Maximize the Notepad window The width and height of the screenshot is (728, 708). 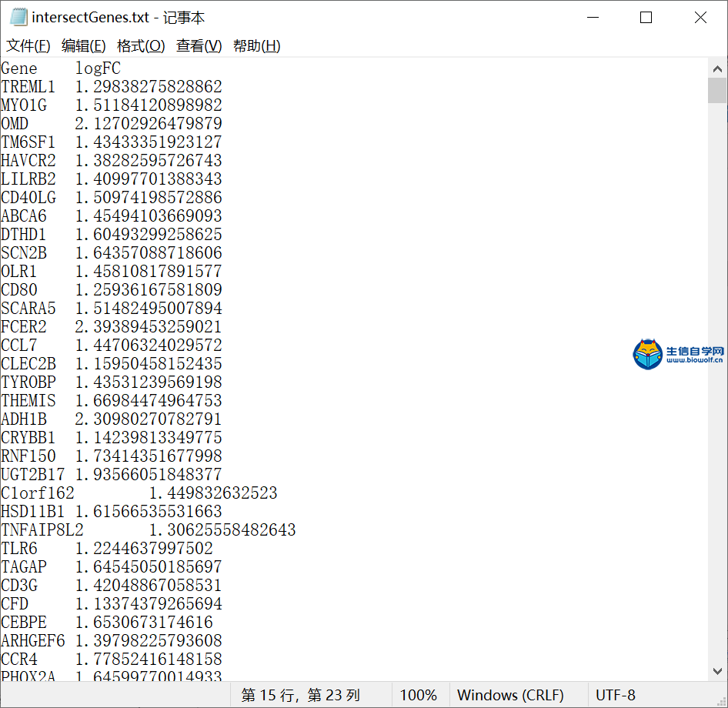point(646,18)
